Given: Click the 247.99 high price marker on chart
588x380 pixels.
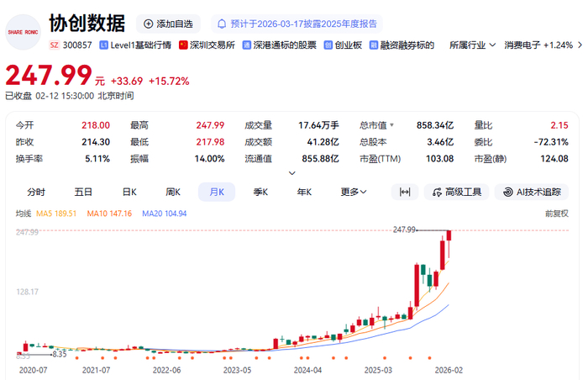Looking at the screenshot, I should tap(404, 230).
